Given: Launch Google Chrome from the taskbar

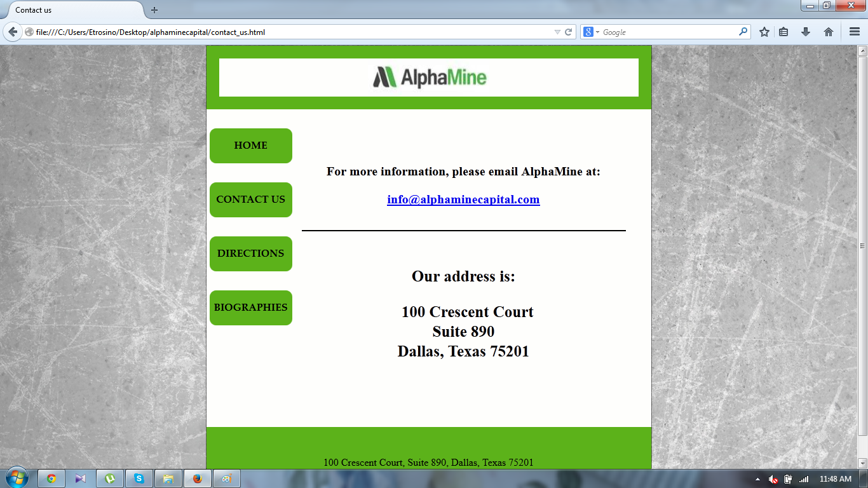Looking at the screenshot, I should click(51, 478).
